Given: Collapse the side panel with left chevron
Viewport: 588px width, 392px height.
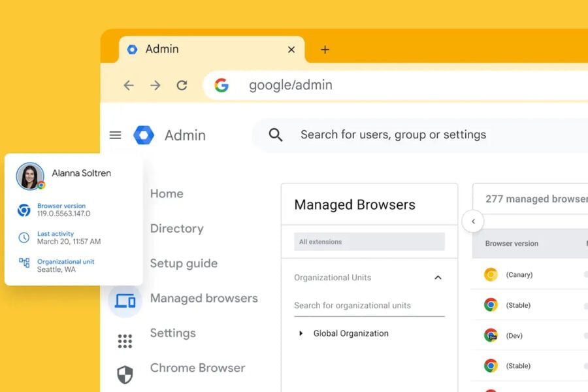Looking at the screenshot, I should click(x=473, y=221).
